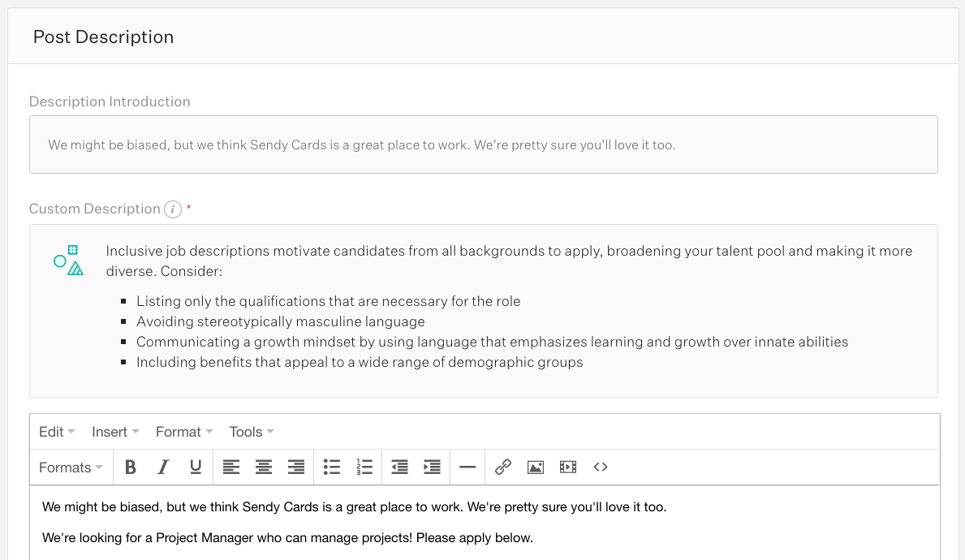Insert a horizontal rule
Viewport: 965px width, 560px height.
(x=467, y=467)
